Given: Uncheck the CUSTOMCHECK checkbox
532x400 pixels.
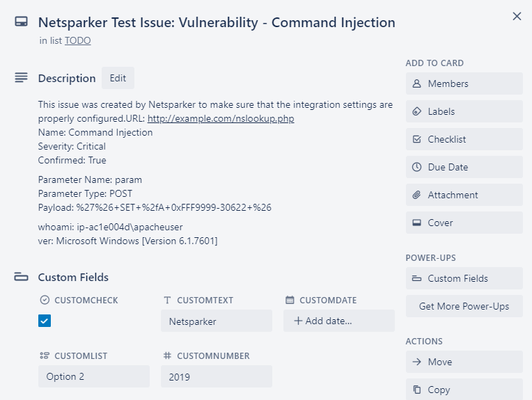Looking at the screenshot, I should (x=45, y=321).
